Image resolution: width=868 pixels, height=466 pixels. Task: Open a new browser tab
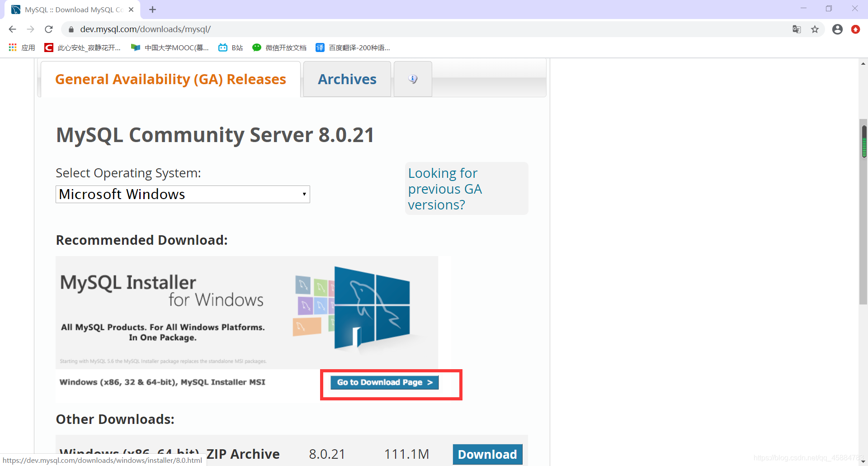[152, 10]
